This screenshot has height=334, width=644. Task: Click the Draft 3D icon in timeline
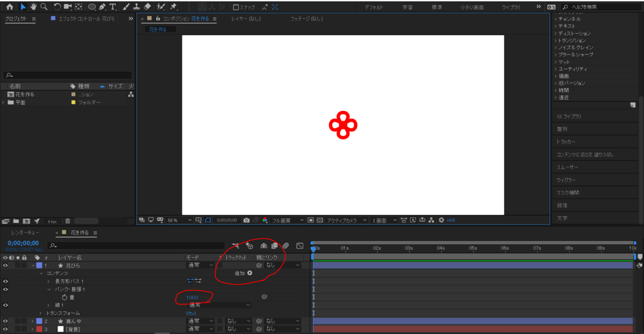click(250, 246)
